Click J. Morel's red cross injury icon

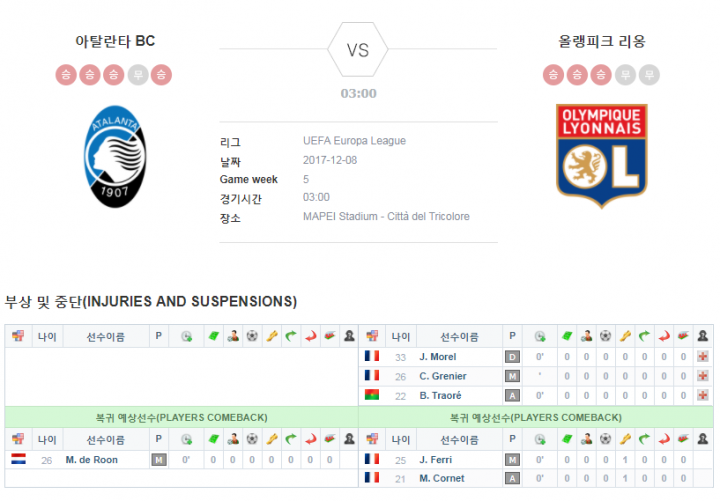tap(703, 356)
